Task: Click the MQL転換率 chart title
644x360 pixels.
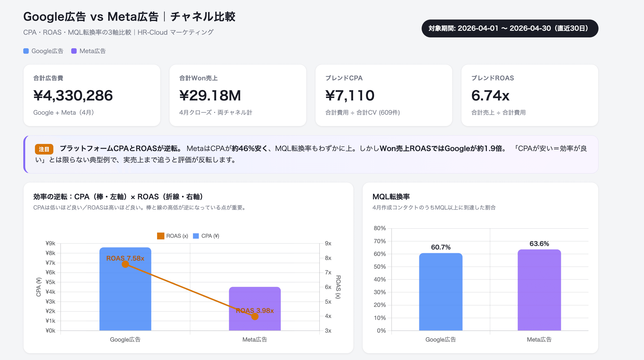Action: (391, 197)
